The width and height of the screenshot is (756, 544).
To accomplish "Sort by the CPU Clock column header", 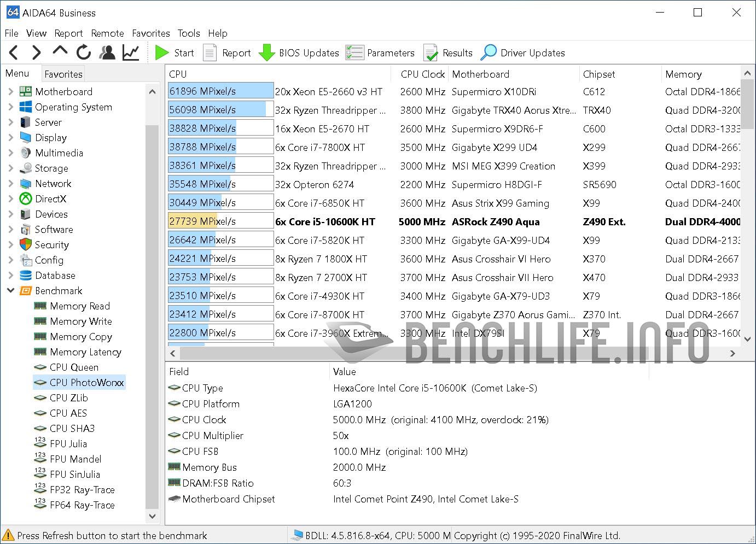I will [422, 74].
